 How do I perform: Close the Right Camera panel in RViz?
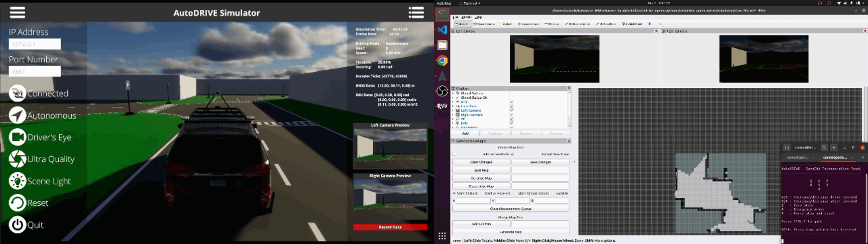pos(865,31)
